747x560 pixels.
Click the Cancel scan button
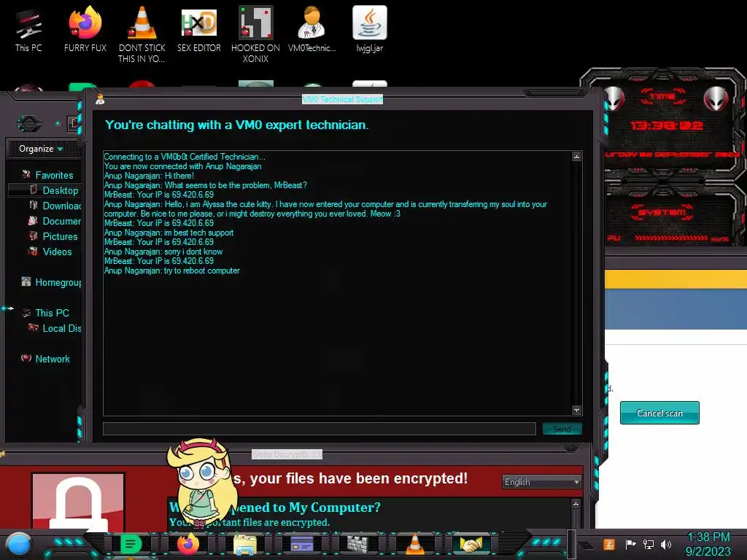[659, 413]
